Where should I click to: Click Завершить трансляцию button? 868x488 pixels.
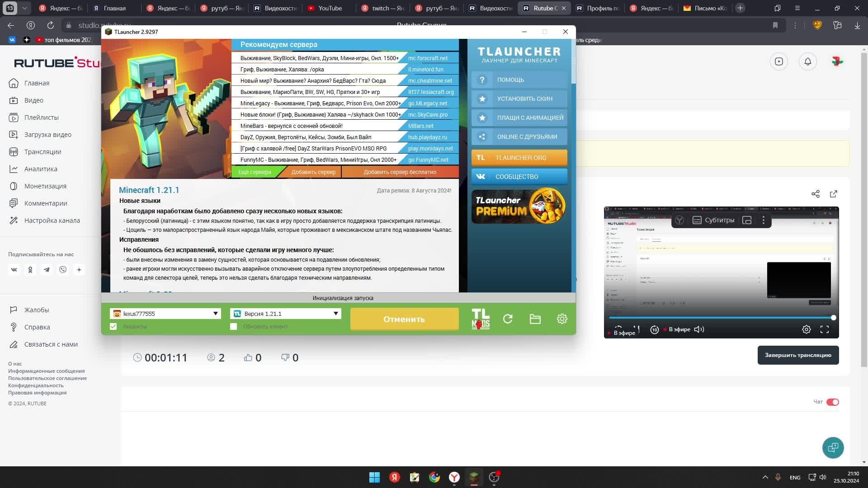[x=797, y=355]
